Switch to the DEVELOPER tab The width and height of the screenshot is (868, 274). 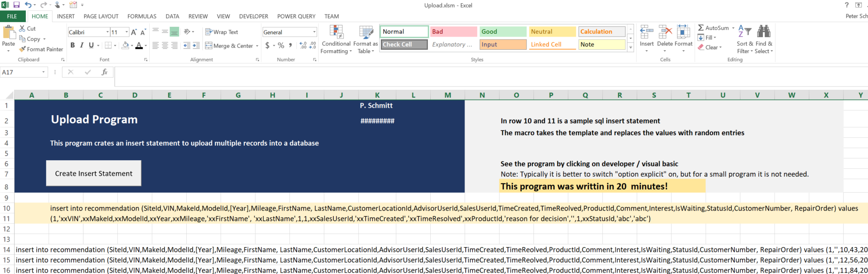(x=253, y=16)
